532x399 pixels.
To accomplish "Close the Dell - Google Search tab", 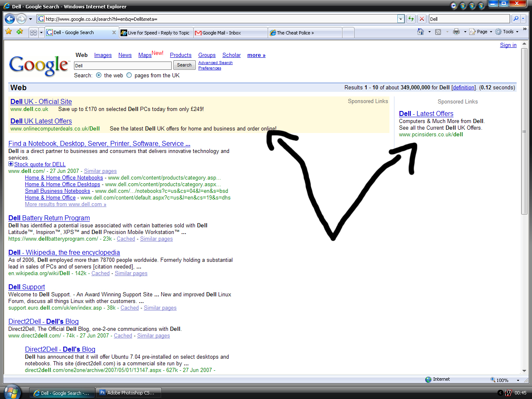I will click(x=114, y=32).
